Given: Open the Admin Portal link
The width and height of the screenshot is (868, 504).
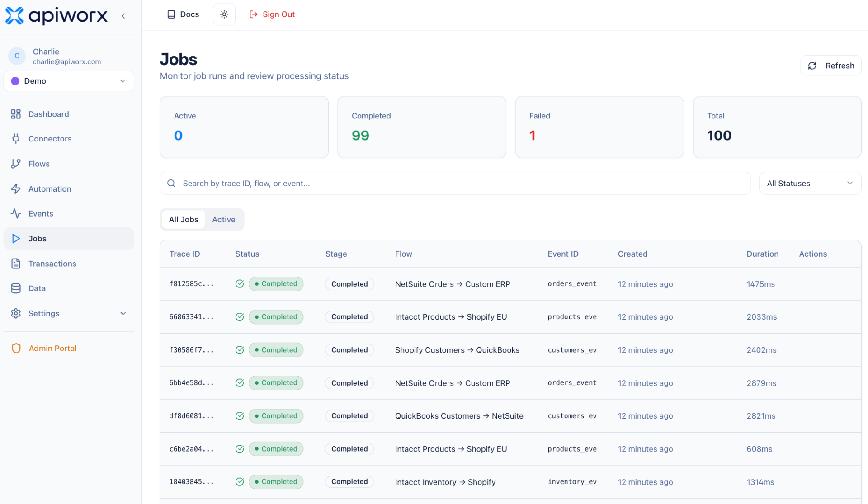Looking at the screenshot, I should click(x=52, y=348).
